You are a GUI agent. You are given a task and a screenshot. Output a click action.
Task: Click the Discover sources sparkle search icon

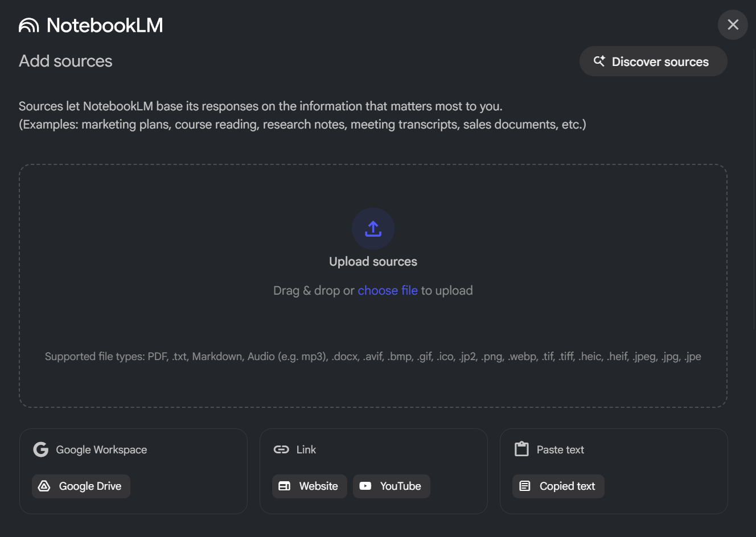599,61
